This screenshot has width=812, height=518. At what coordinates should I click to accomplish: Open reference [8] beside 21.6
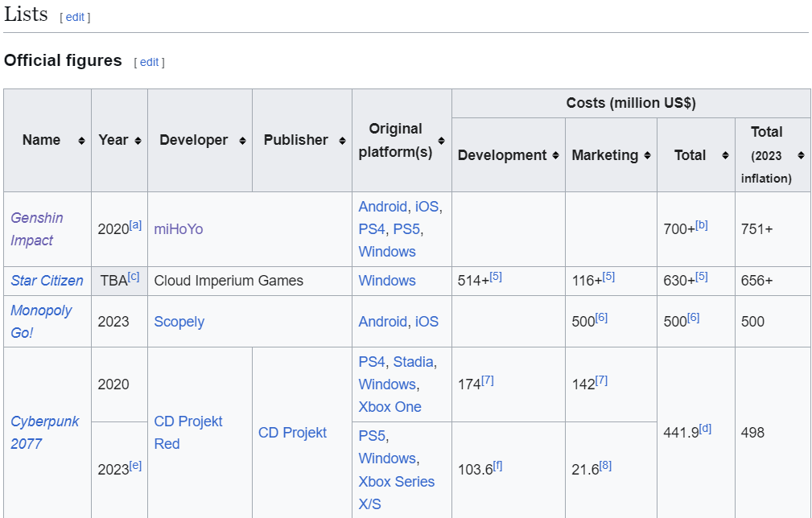(605, 465)
